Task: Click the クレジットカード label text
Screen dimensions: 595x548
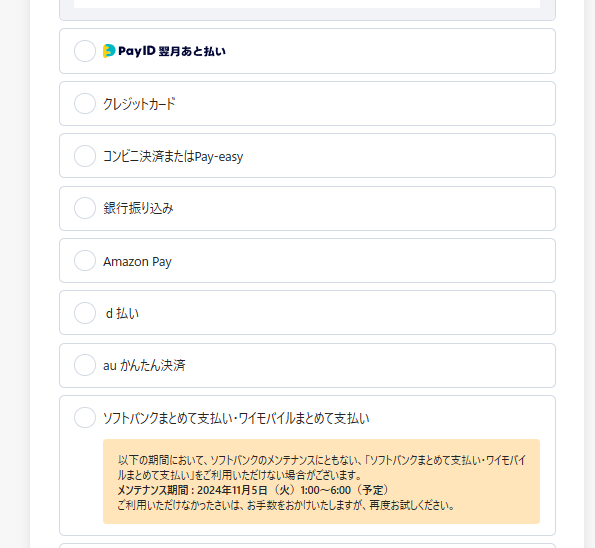Action: click(x=139, y=104)
